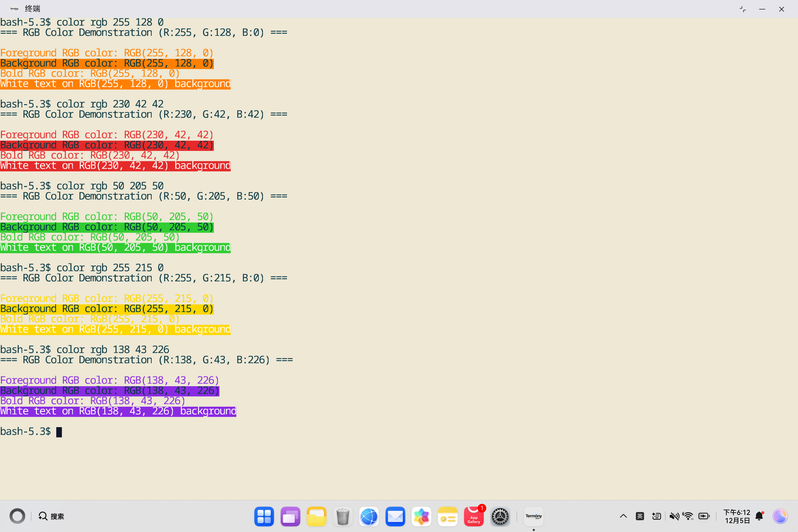Launch the Mail app from dock
The width and height of the screenshot is (798, 532).
pyautogui.click(x=395, y=516)
